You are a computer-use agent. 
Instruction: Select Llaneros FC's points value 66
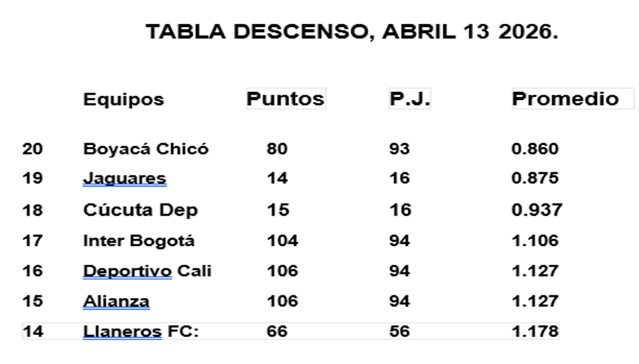tap(277, 331)
